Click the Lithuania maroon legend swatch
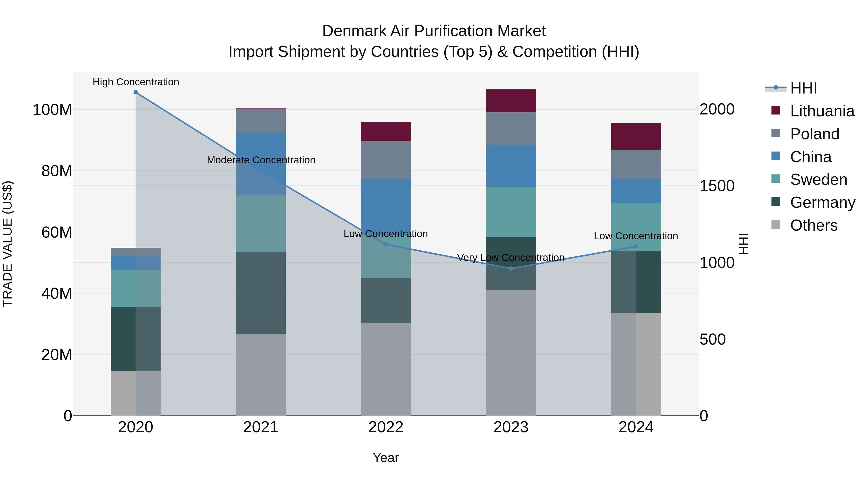868x488 pixels. pyautogui.click(x=776, y=110)
